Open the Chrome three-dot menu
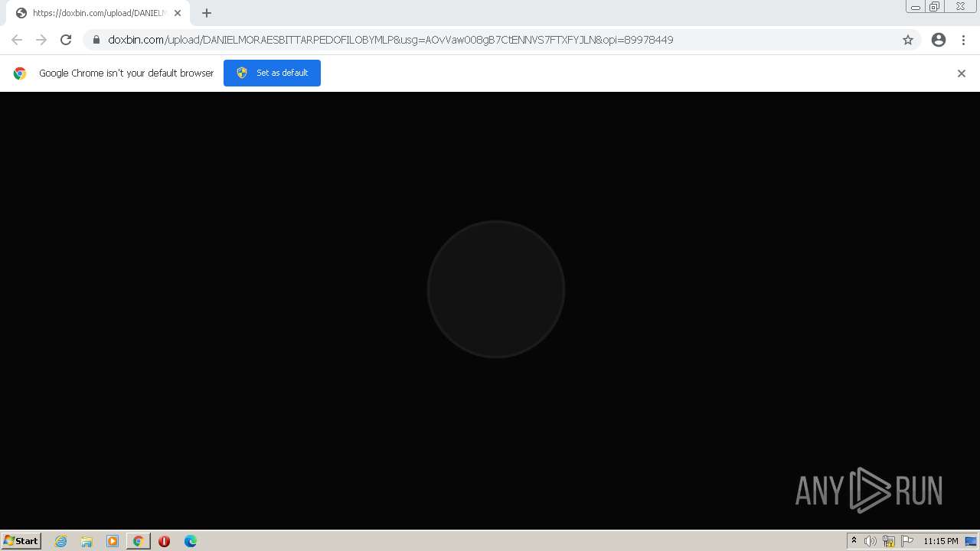 pos(963,40)
